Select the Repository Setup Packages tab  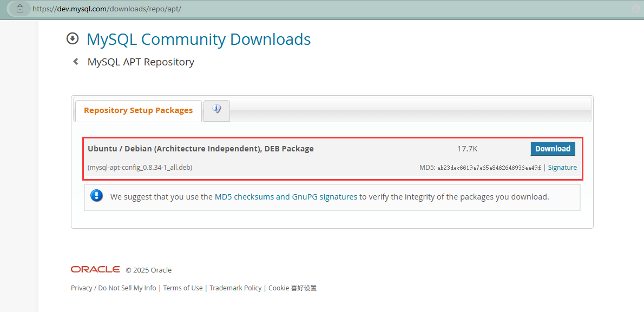pyautogui.click(x=138, y=110)
